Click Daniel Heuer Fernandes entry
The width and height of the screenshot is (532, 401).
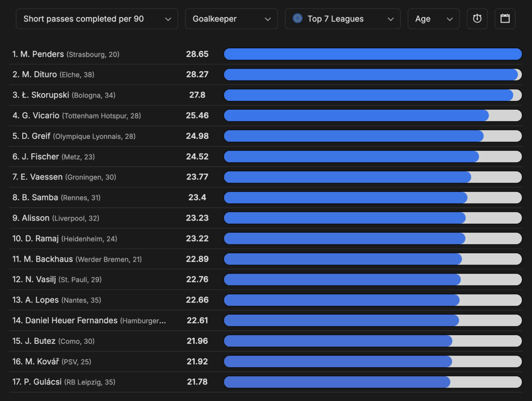[71, 321]
